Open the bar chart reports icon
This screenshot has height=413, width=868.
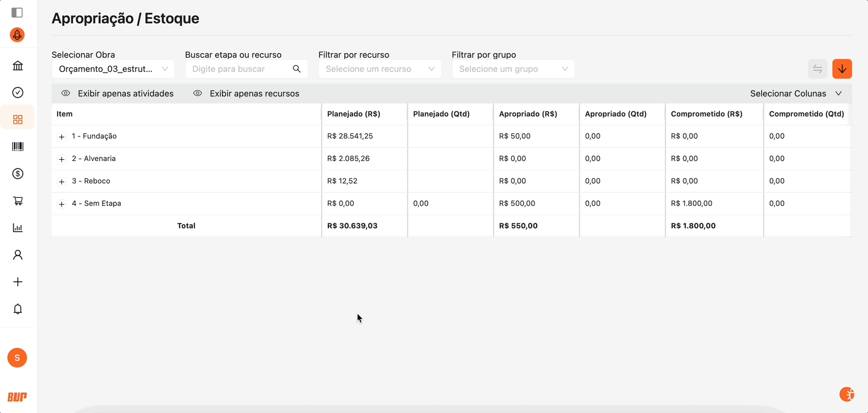(18, 227)
